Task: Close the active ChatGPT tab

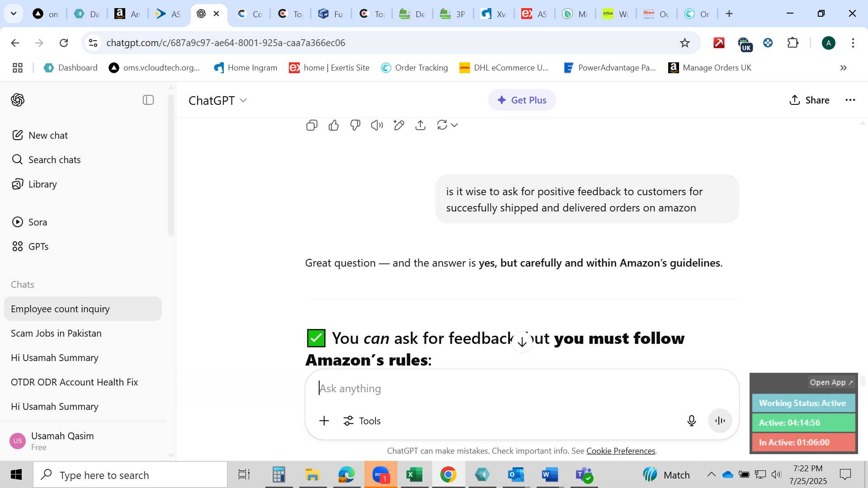Action: point(217,14)
